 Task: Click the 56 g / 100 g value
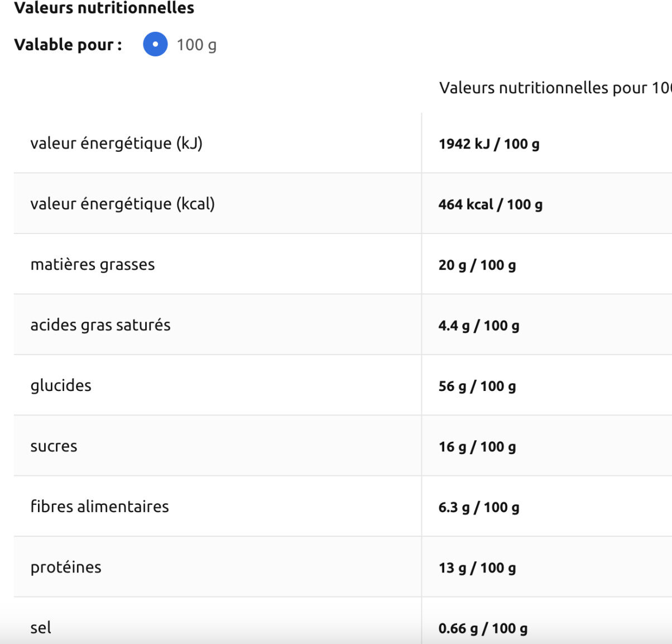(477, 386)
